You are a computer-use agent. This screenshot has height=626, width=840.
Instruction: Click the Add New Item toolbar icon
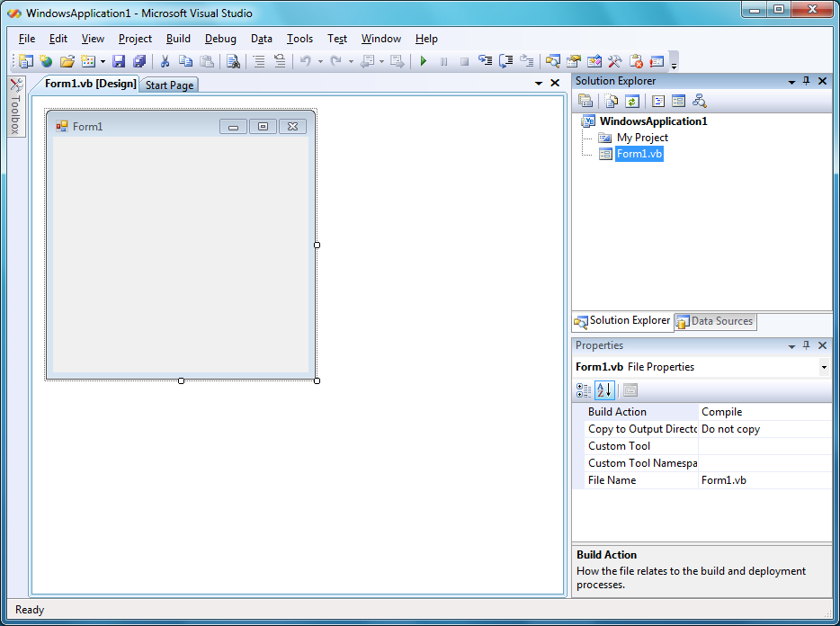click(x=88, y=61)
